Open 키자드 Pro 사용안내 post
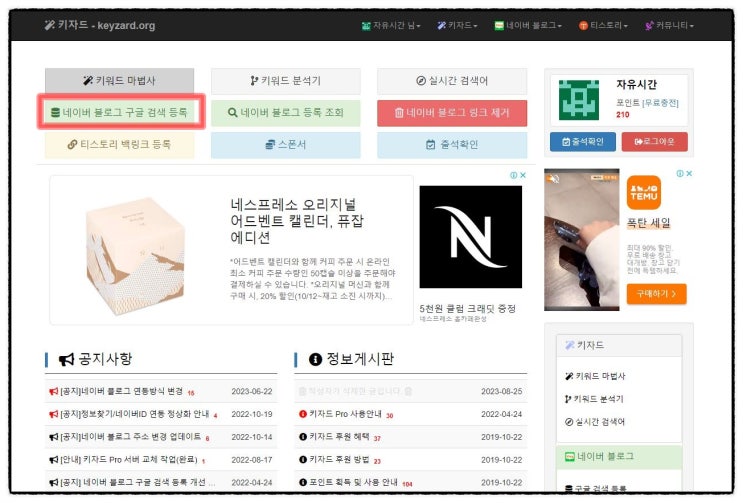743x503 pixels. click(x=345, y=414)
